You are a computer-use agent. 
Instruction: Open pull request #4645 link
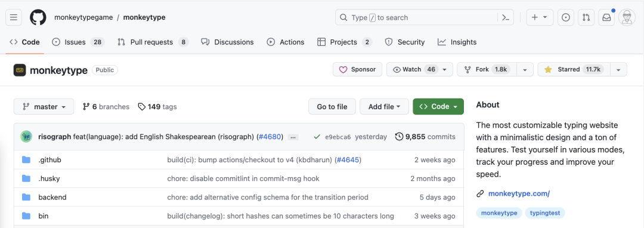pos(348,159)
